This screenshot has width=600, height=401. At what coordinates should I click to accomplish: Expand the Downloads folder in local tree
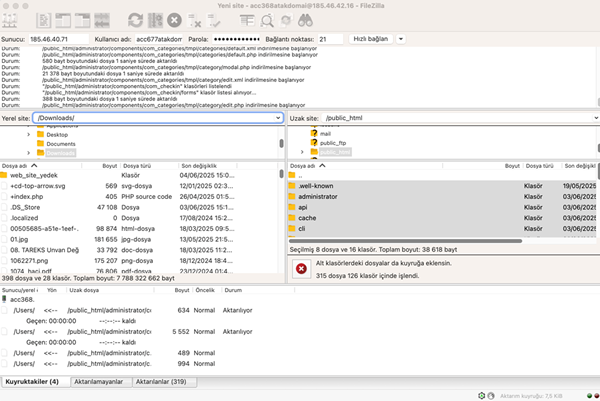29,153
